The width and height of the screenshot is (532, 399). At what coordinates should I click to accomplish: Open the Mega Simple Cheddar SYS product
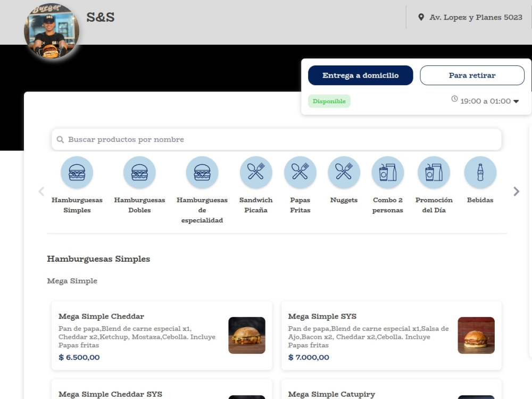(110, 394)
